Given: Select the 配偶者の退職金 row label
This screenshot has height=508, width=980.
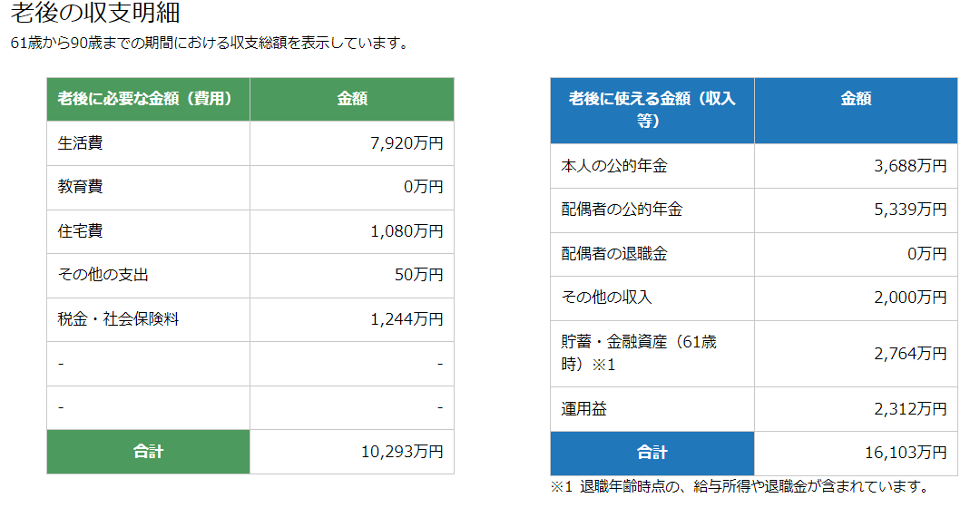Looking at the screenshot, I should click(x=614, y=254).
